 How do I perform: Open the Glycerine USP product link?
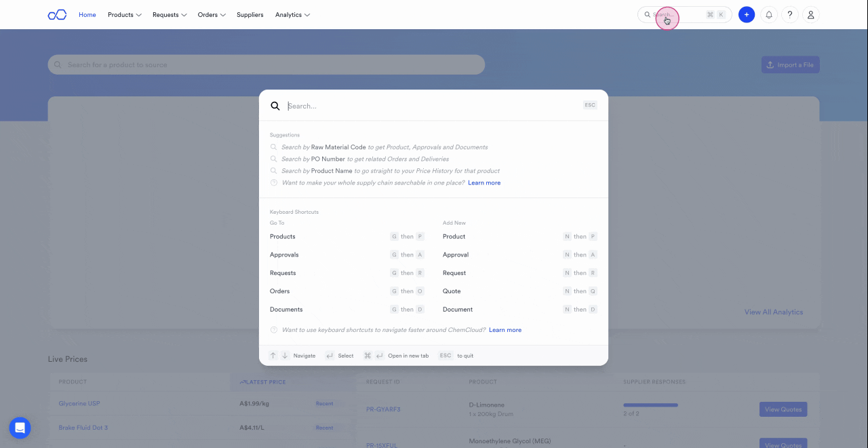click(79, 403)
